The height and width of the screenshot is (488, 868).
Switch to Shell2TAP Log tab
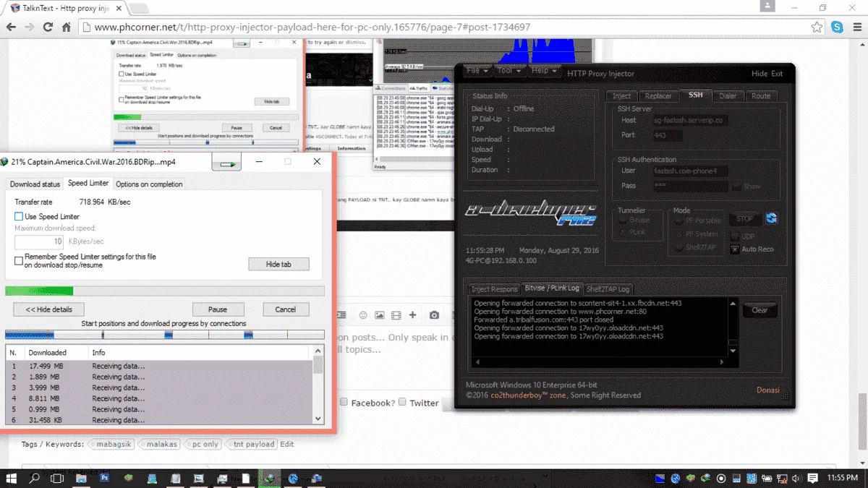[608, 288]
